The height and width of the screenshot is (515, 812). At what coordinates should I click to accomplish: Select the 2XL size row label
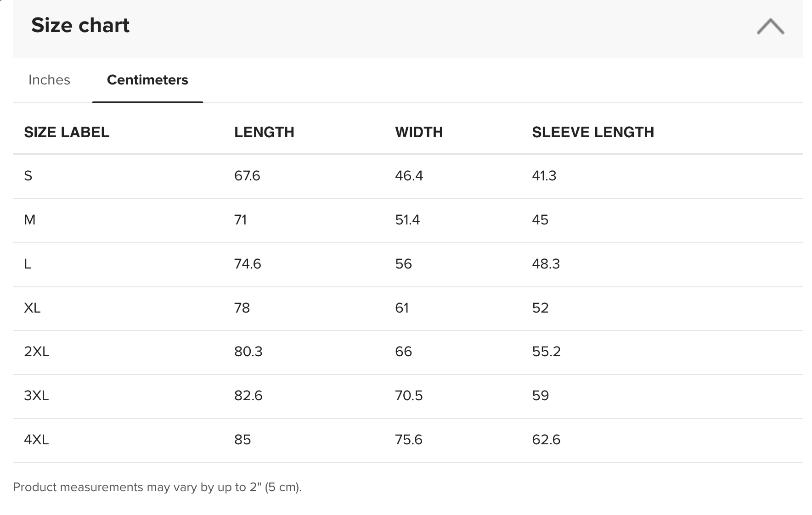[37, 352]
